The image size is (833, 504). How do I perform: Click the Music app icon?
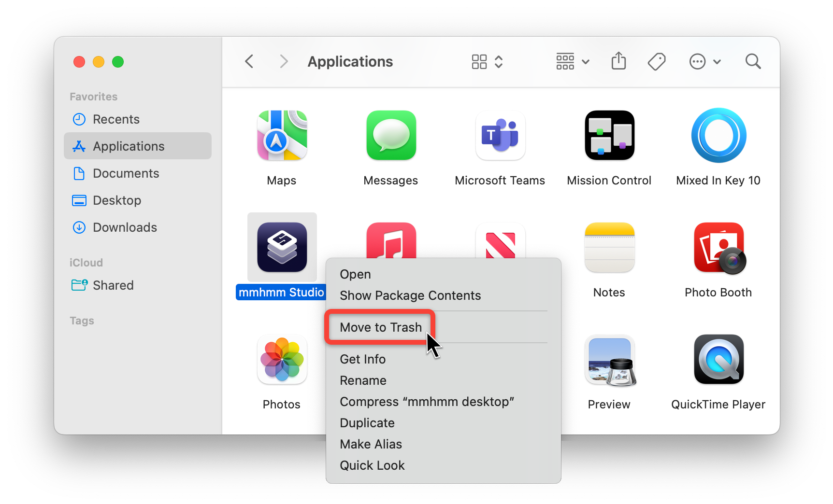click(391, 240)
